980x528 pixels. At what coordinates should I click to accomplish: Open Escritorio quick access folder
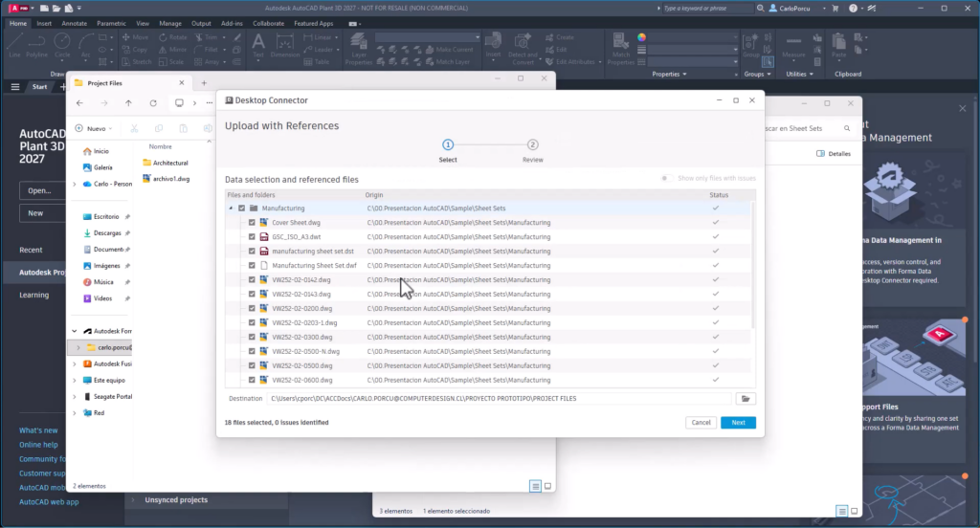pyautogui.click(x=100, y=217)
